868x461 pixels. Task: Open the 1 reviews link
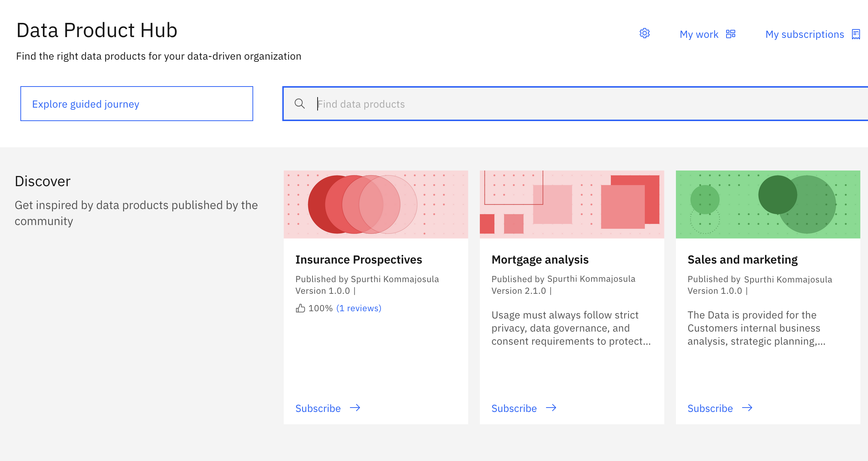click(x=359, y=308)
